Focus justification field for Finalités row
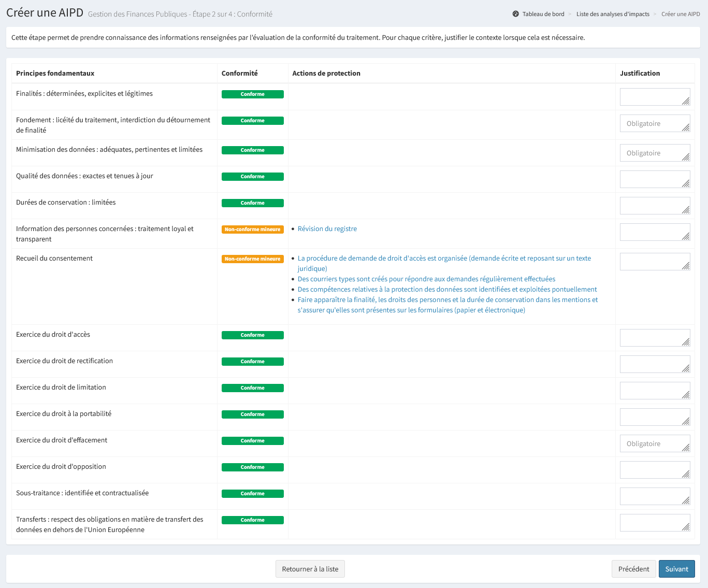The image size is (708, 588). [x=654, y=97]
